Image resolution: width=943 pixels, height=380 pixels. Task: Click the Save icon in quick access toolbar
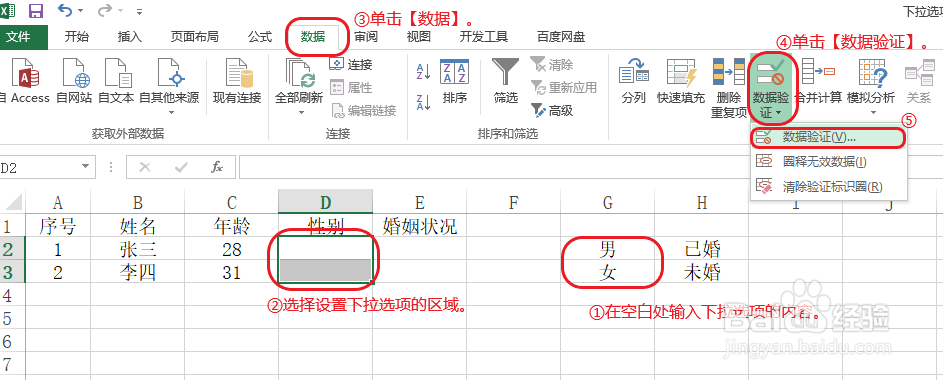tap(36, 10)
